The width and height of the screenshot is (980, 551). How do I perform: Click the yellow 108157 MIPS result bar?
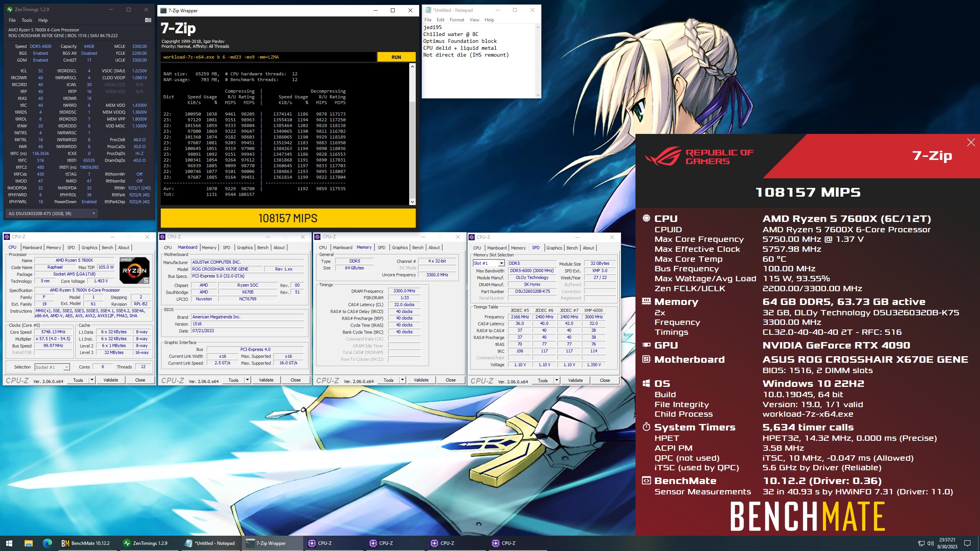288,218
